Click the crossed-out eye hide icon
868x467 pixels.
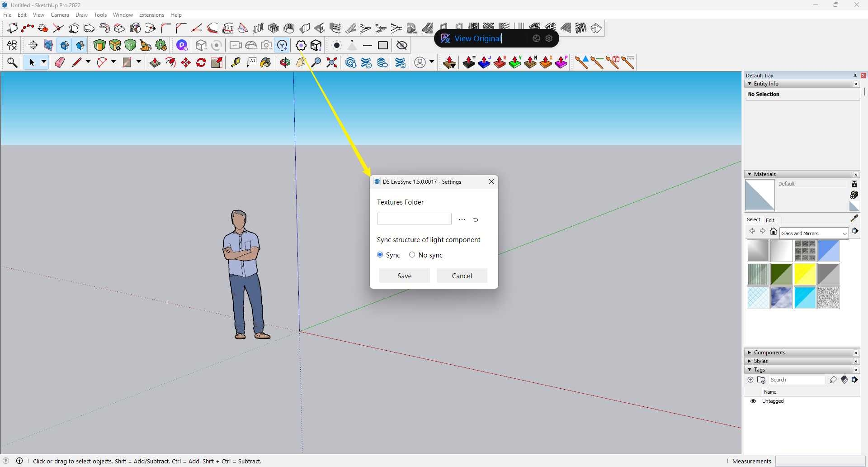[x=402, y=45]
